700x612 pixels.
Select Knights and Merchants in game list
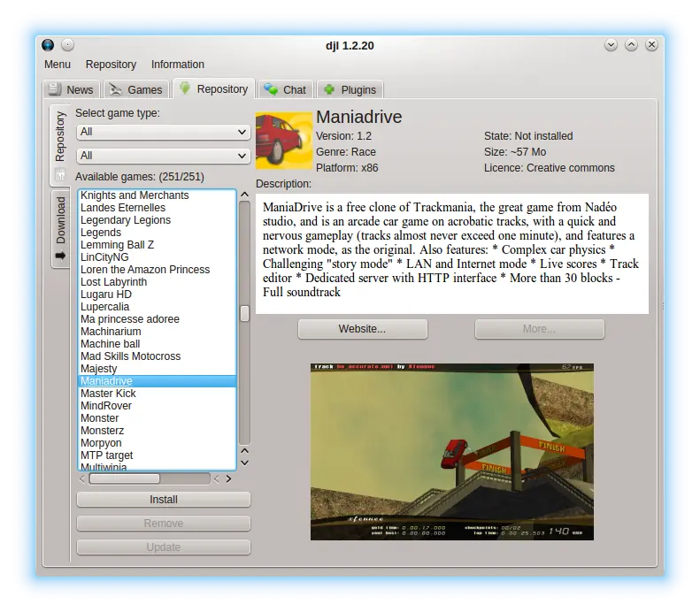(158, 195)
